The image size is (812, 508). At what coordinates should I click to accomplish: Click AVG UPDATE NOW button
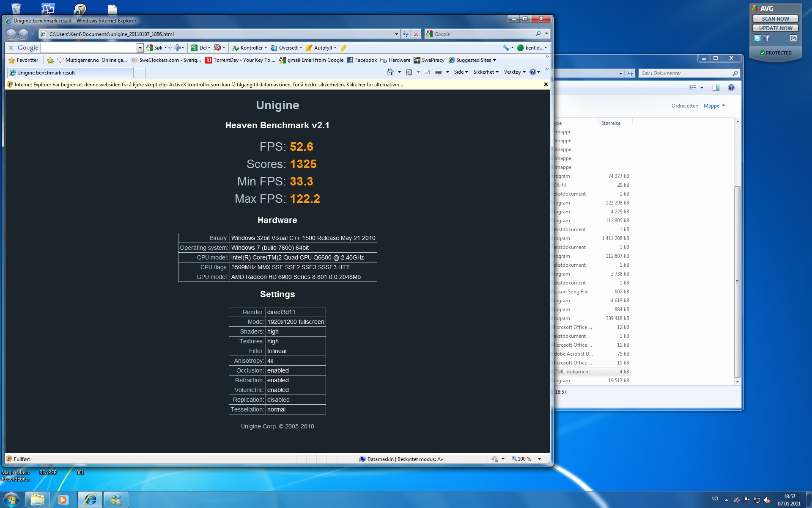(775, 28)
